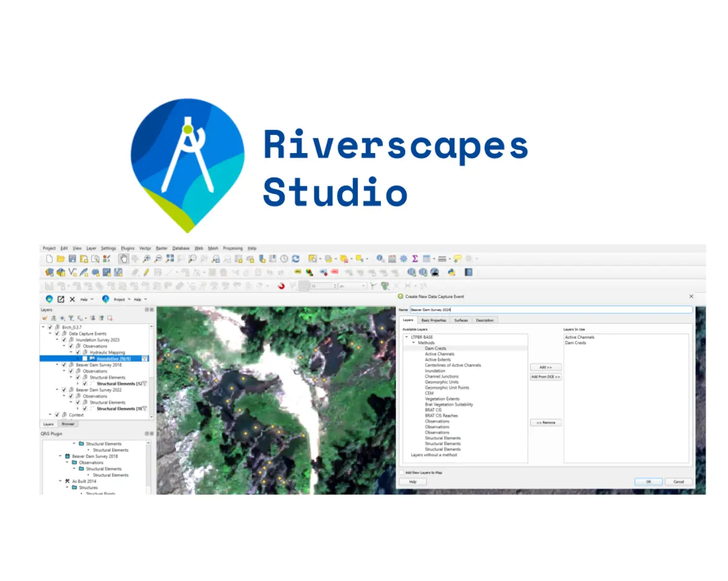Click the Riverscapes Studio logo
Screen dimensions: 728x581
pos(187,163)
